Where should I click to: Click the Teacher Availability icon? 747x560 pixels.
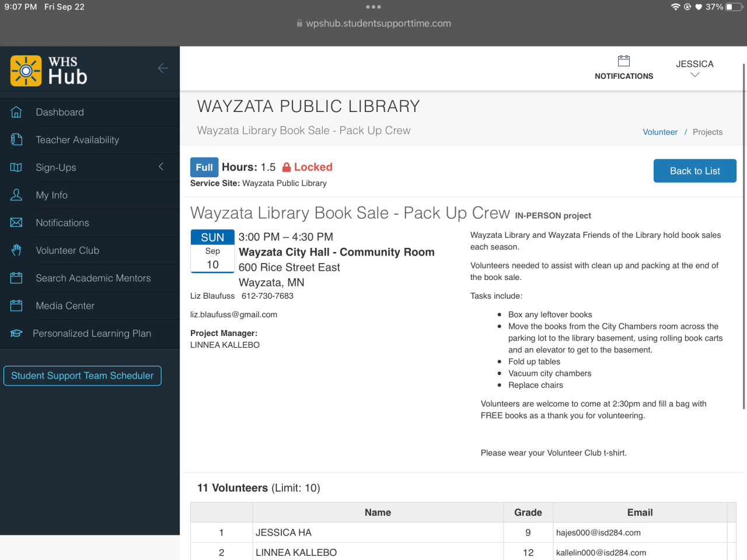click(16, 139)
